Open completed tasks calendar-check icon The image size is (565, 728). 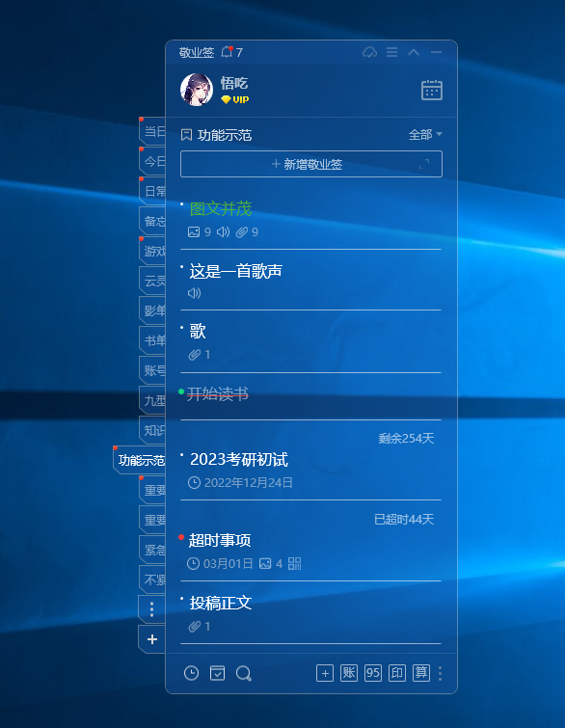217,673
